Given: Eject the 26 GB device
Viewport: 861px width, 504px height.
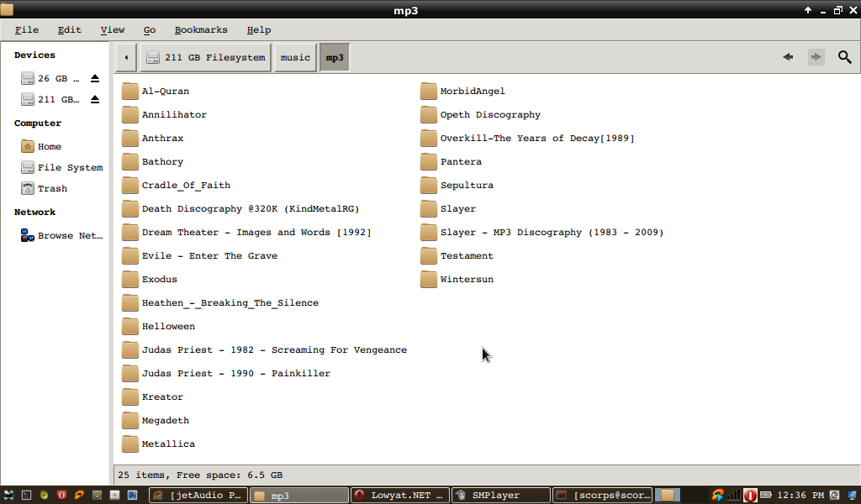Looking at the screenshot, I should click(95, 78).
